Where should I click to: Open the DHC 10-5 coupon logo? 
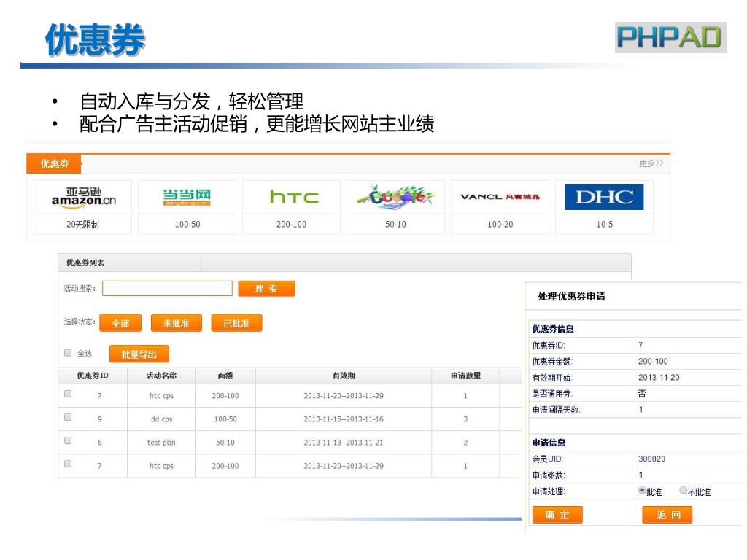point(604,197)
